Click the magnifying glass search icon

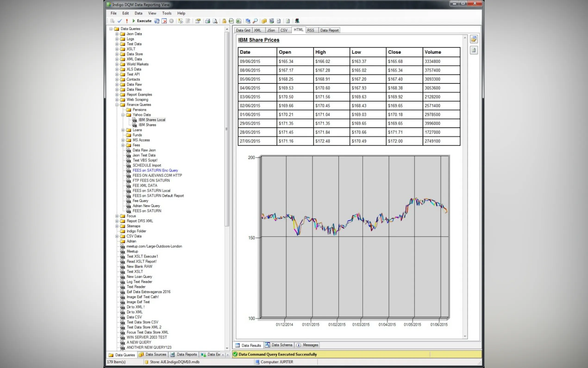[x=255, y=21]
